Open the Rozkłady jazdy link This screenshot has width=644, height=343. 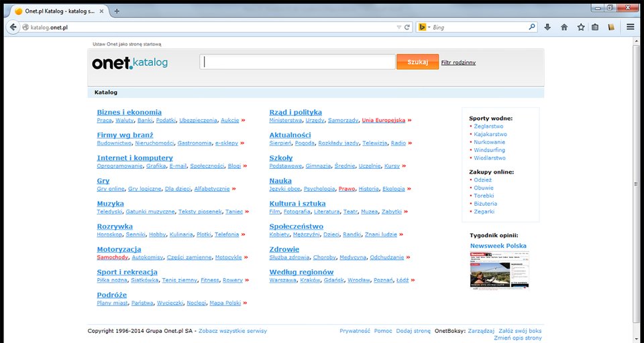pos(338,143)
